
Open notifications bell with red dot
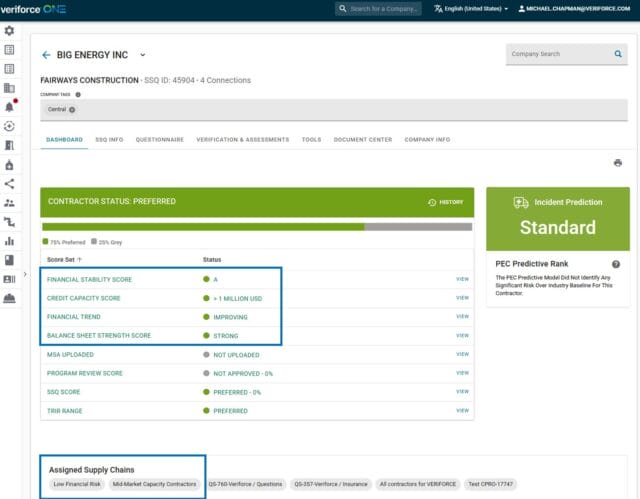click(10, 106)
